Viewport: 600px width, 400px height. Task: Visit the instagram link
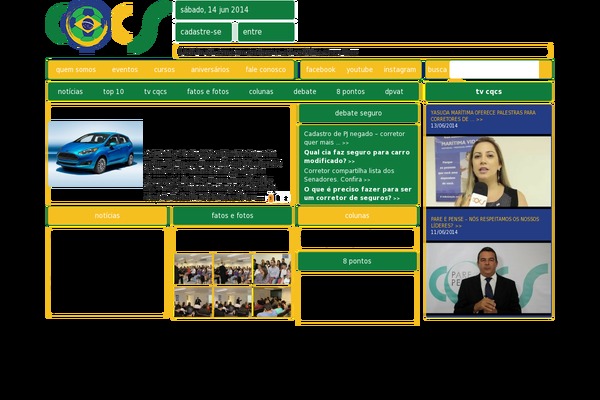click(399, 70)
